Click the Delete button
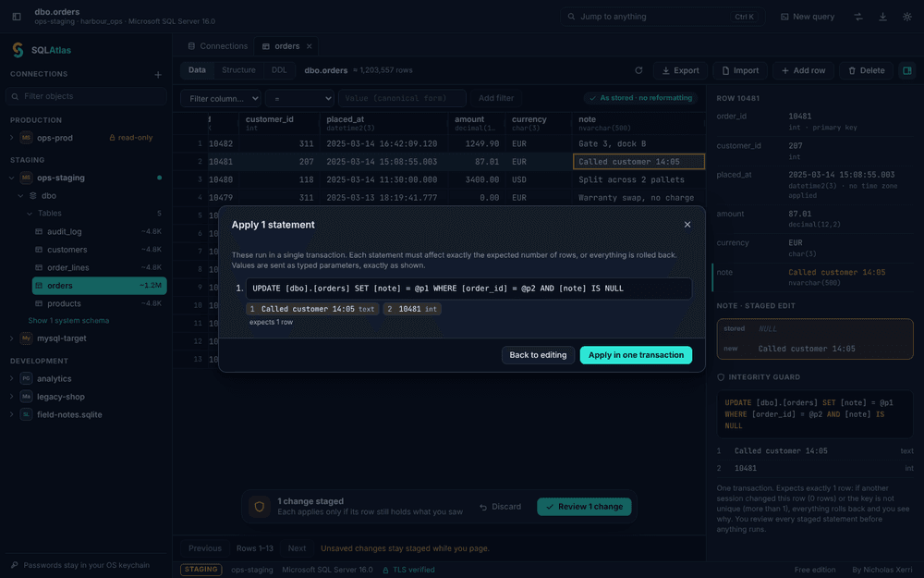924x578 pixels. (x=867, y=70)
